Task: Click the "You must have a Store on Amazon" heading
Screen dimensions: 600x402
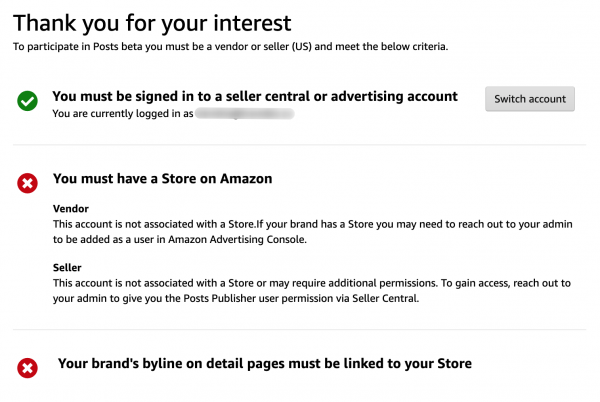Action: [163, 179]
